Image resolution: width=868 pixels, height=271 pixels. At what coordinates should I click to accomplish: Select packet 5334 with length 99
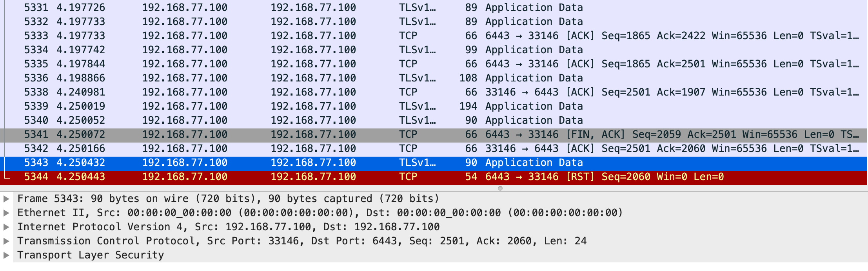click(x=434, y=50)
